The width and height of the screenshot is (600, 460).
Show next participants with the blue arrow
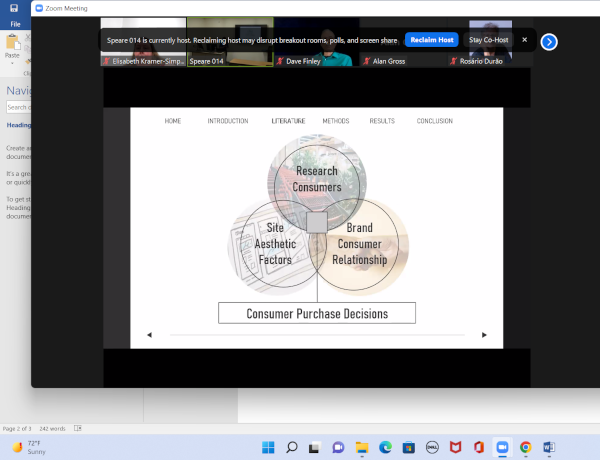549,42
